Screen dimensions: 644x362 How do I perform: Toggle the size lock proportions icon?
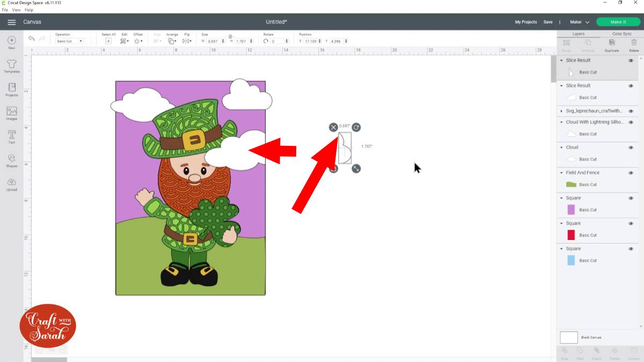point(230,36)
